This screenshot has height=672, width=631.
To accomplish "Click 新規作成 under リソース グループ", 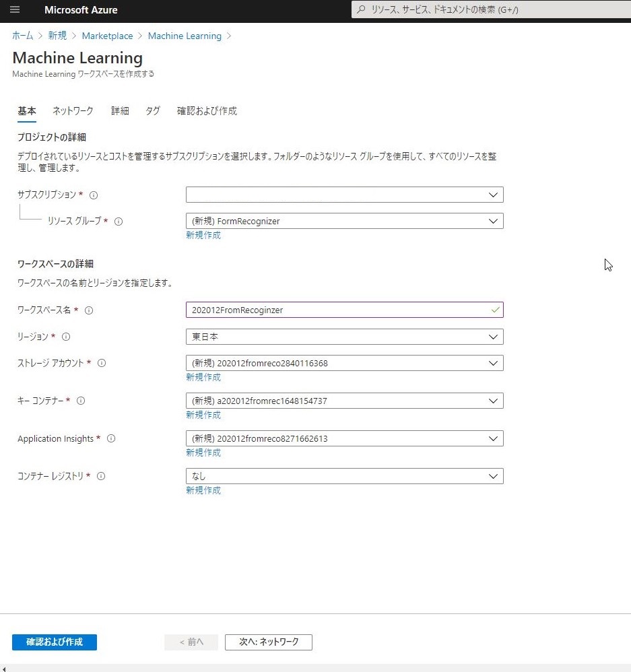I will pyautogui.click(x=203, y=235).
